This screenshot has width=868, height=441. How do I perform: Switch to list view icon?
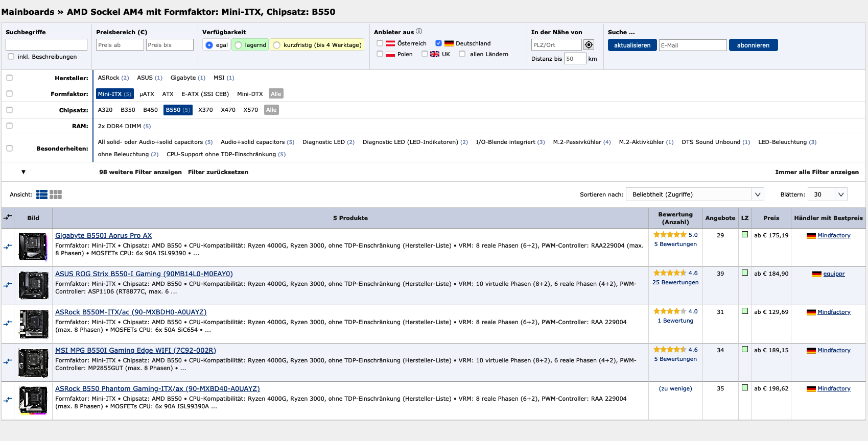point(42,194)
